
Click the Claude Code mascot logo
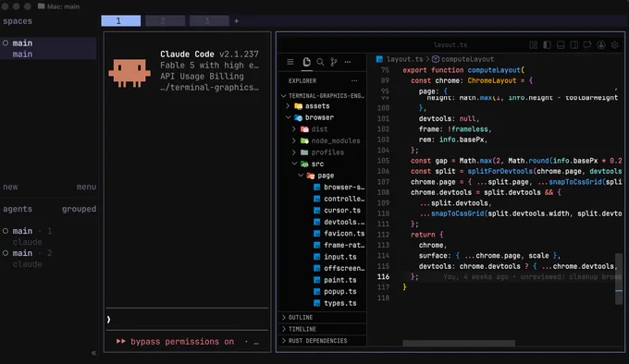point(129,73)
